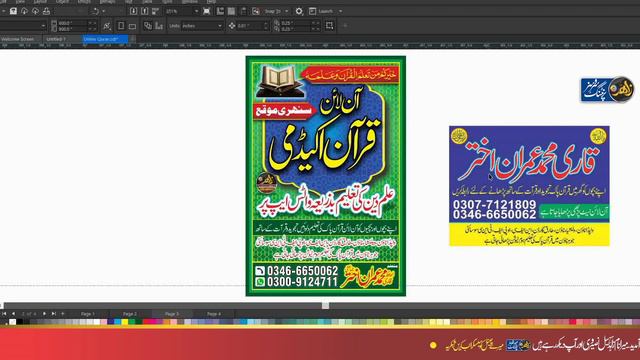Go to the first page arrow

[x=4, y=313]
